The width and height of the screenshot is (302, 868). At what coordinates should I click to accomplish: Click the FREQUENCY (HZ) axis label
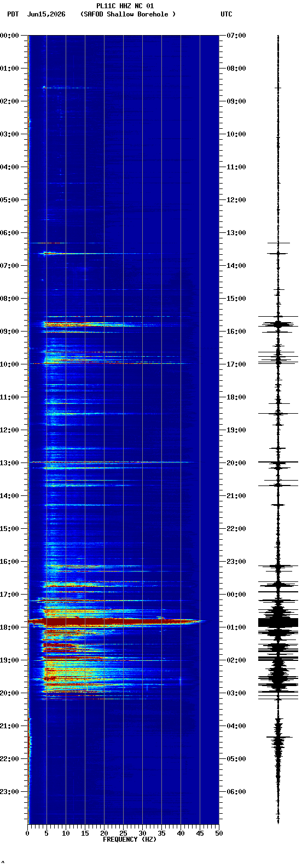[x=130, y=840]
